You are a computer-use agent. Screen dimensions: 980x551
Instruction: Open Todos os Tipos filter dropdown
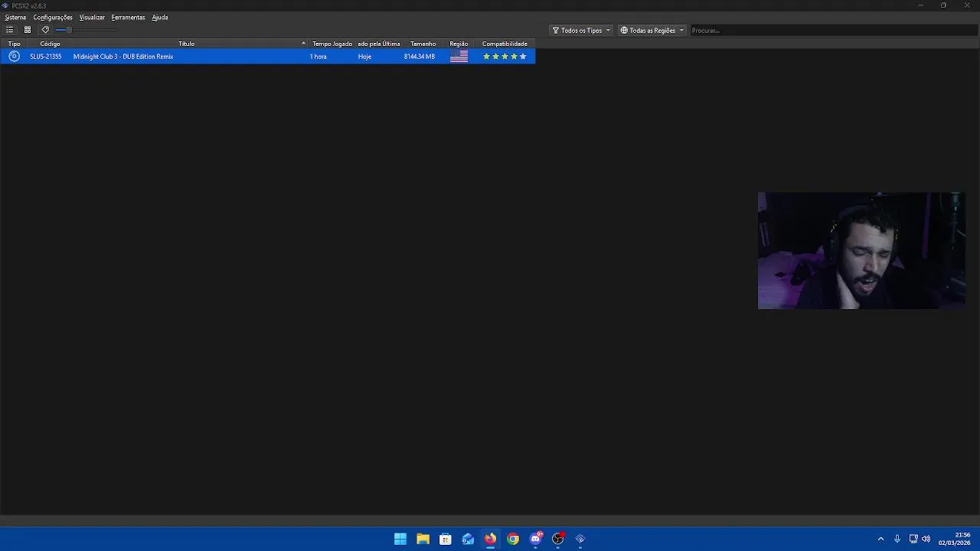(x=581, y=31)
